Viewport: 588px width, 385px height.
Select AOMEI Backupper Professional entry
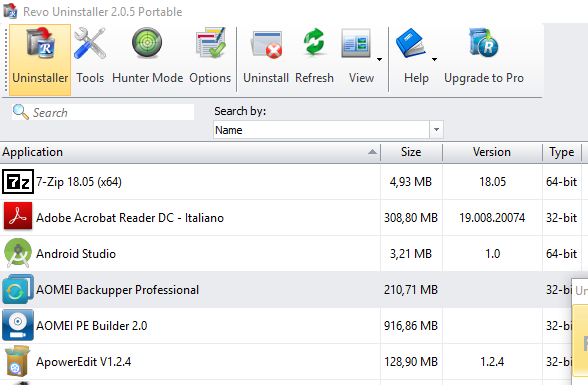[285, 290]
